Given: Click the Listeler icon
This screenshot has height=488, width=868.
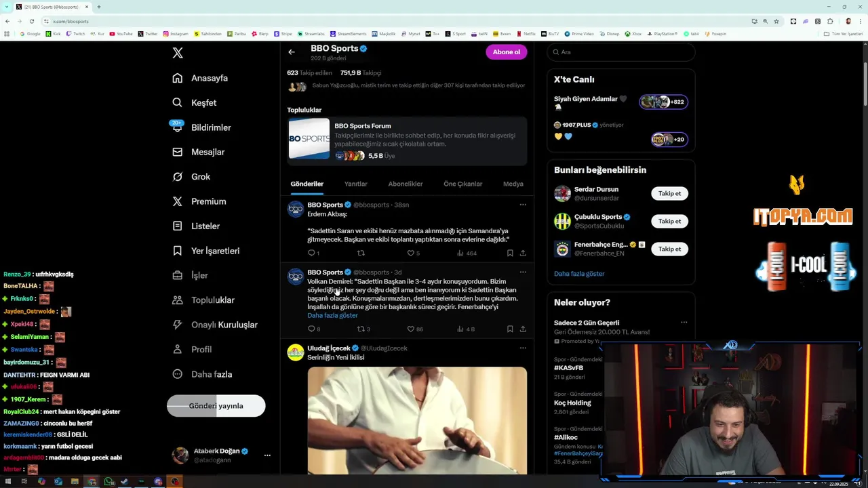Looking at the screenshot, I should point(178,226).
